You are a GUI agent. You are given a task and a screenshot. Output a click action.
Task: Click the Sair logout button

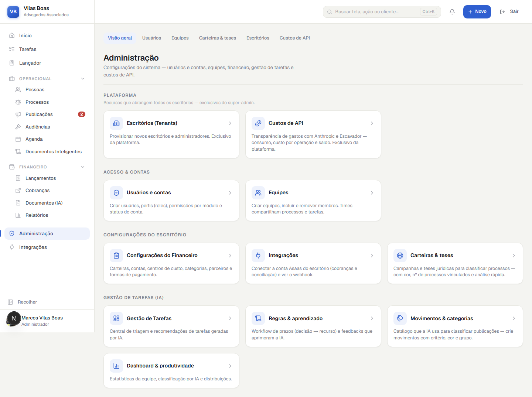coord(509,12)
